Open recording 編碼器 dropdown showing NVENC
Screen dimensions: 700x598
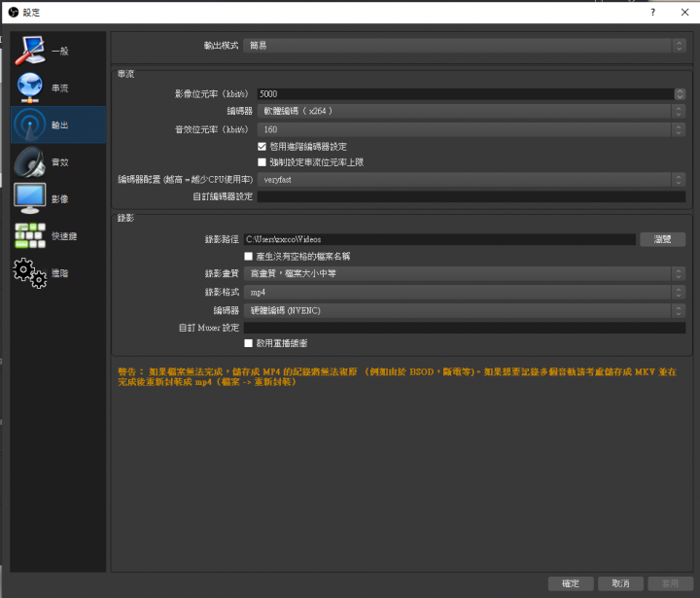(465, 310)
